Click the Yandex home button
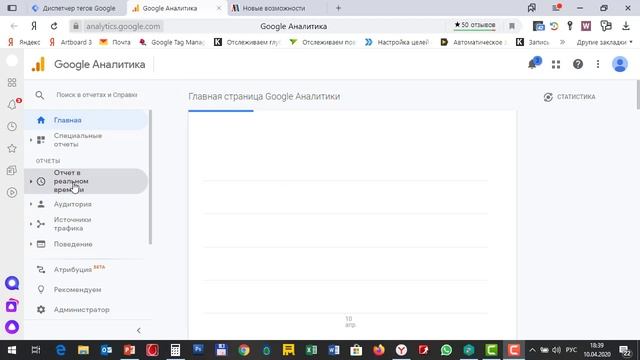The image size is (640, 360). [34, 26]
